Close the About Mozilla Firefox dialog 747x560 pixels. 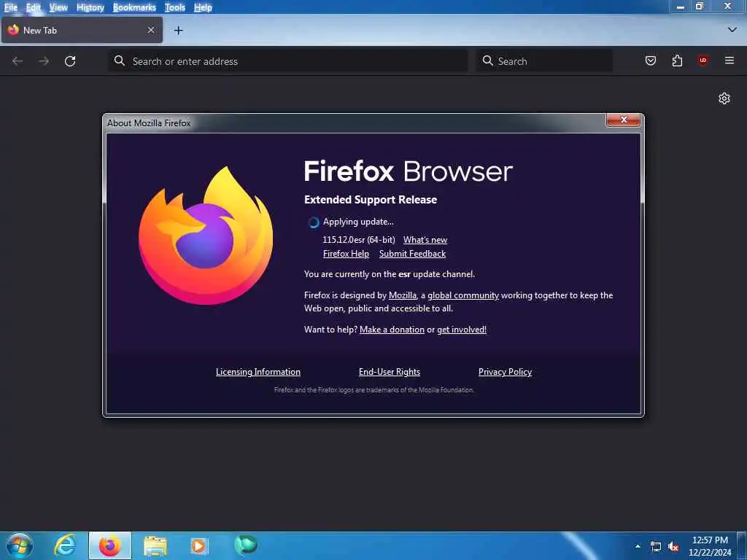point(623,120)
